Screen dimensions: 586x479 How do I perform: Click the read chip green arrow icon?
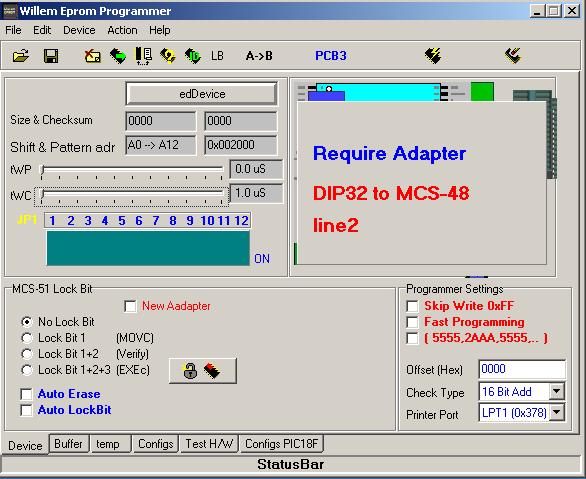(118, 56)
